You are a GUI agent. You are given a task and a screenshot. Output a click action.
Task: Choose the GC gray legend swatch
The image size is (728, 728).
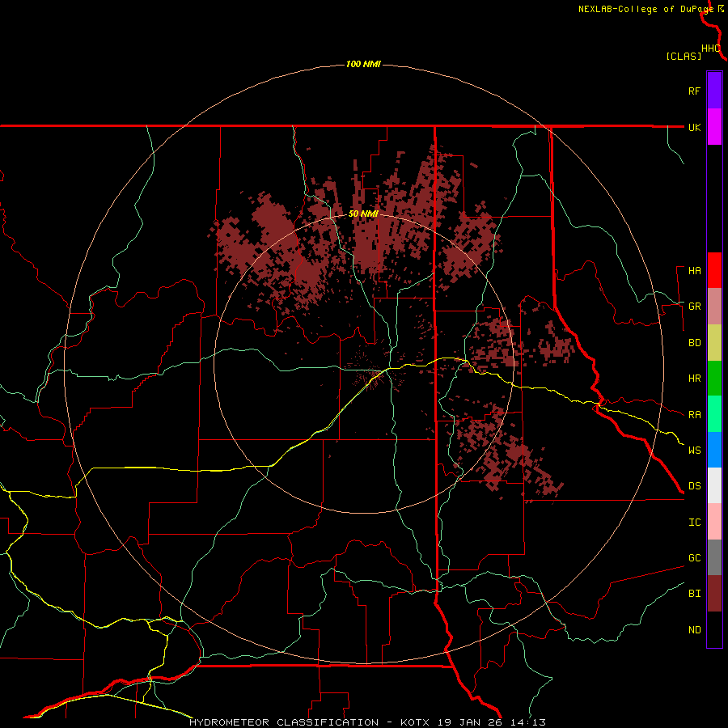pyautogui.click(x=714, y=557)
